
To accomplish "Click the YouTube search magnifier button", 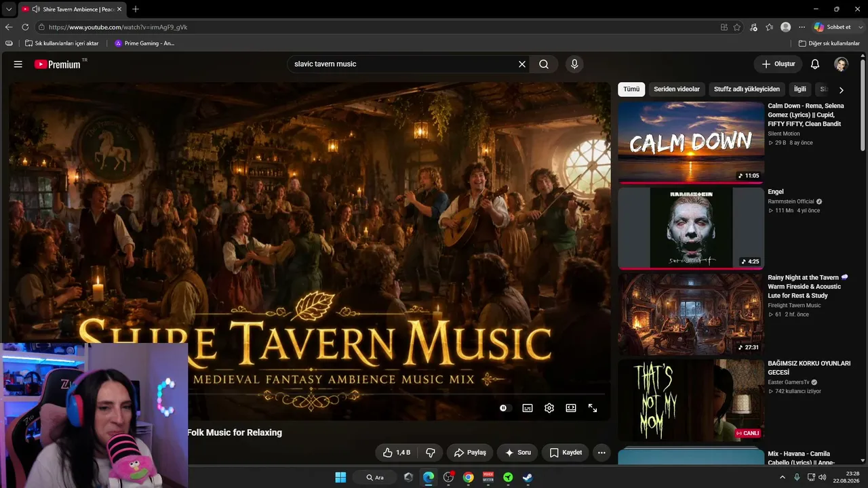I will 544,64.
